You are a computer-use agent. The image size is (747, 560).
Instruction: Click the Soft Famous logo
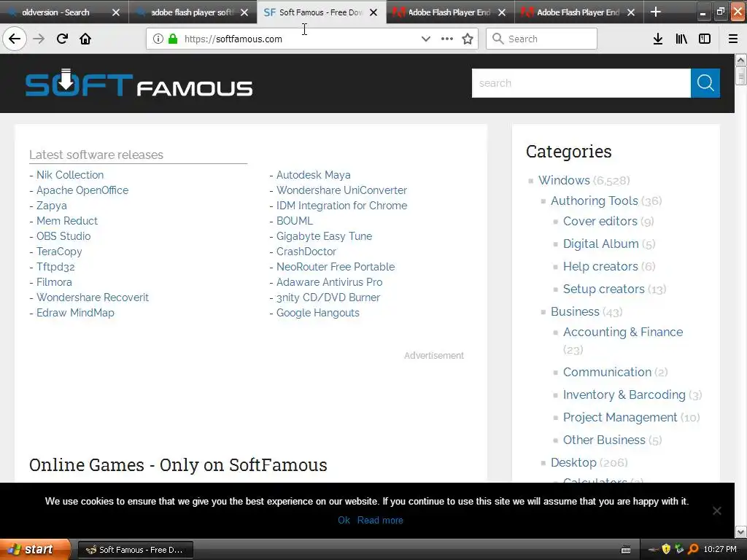[139, 83]
